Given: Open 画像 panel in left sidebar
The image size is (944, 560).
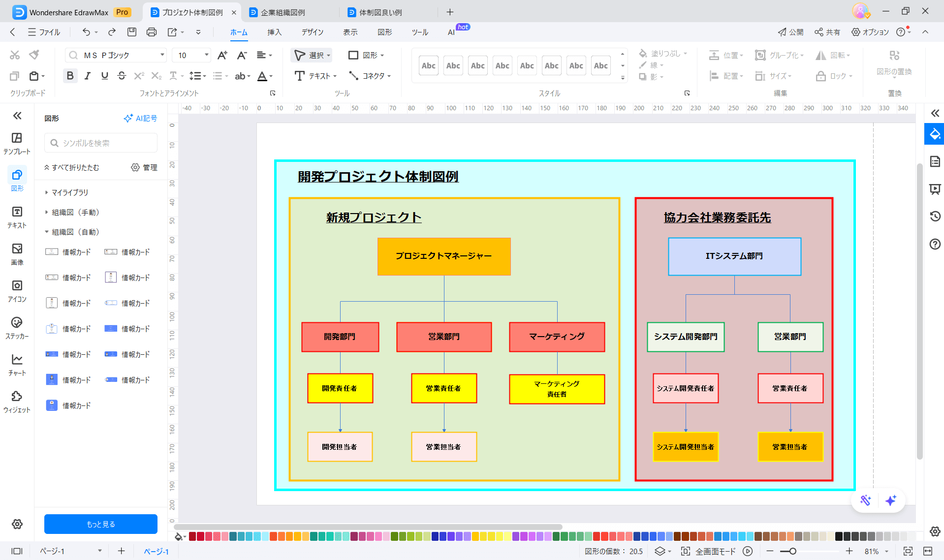Looking at the screenshot, I should 17,254.
